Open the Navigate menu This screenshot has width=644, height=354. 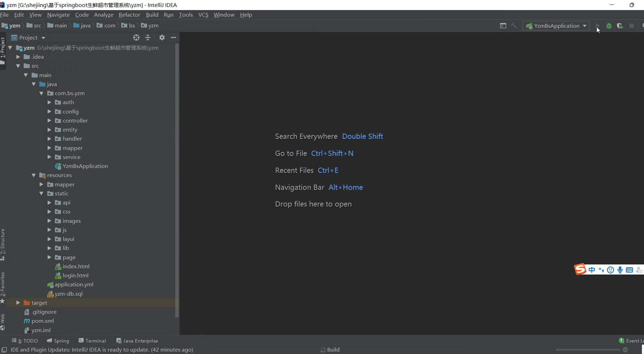[x=58, y=15]
